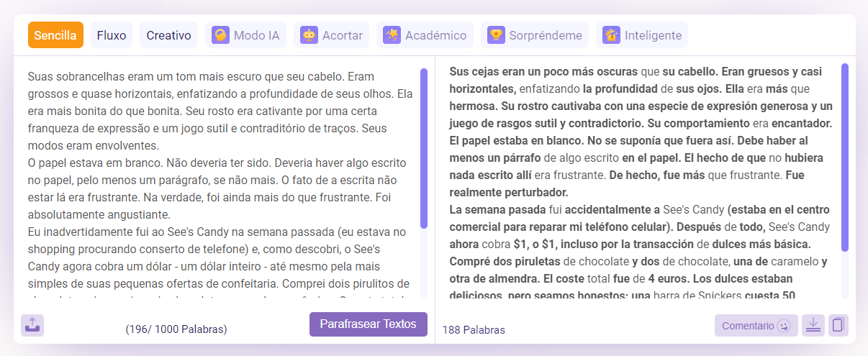Image resolution: width=868 pixels, height=356 pixels.
Task: Click the input text scrollbar
Action: [424, 149]
